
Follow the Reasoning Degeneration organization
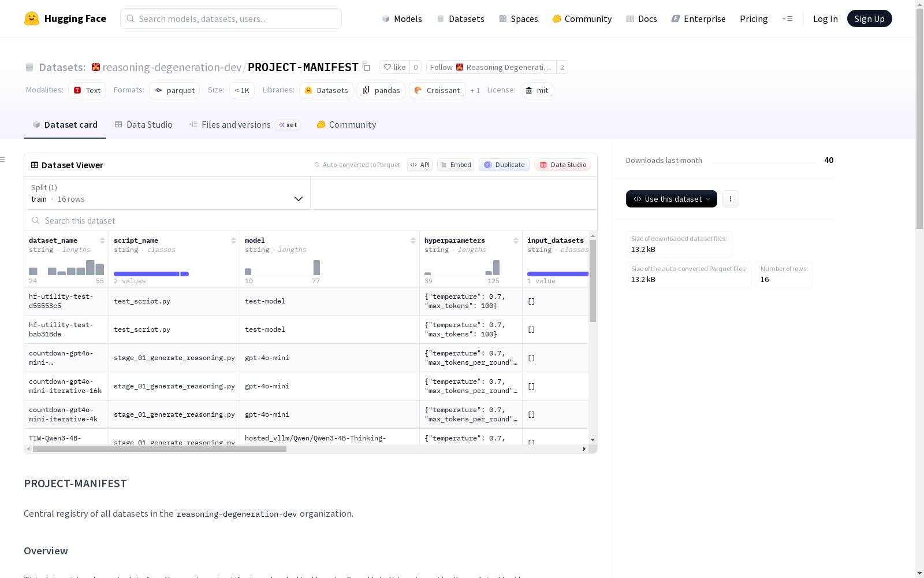[x=491, y=67]
